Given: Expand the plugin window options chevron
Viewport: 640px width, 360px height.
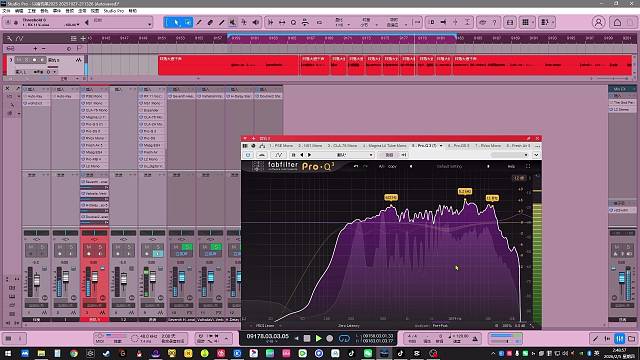Looking at the screenshot, I should click(x=536, y=155).
